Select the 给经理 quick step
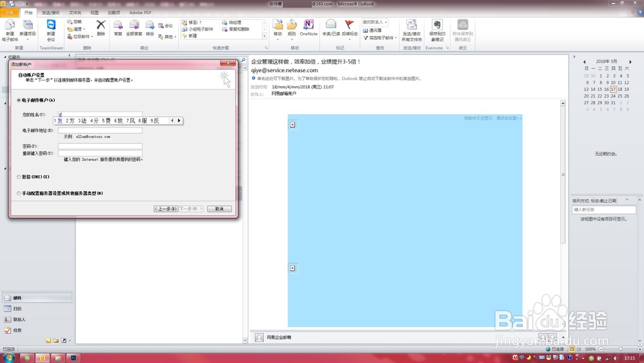 pyautogui.click(x=232, y=23)
